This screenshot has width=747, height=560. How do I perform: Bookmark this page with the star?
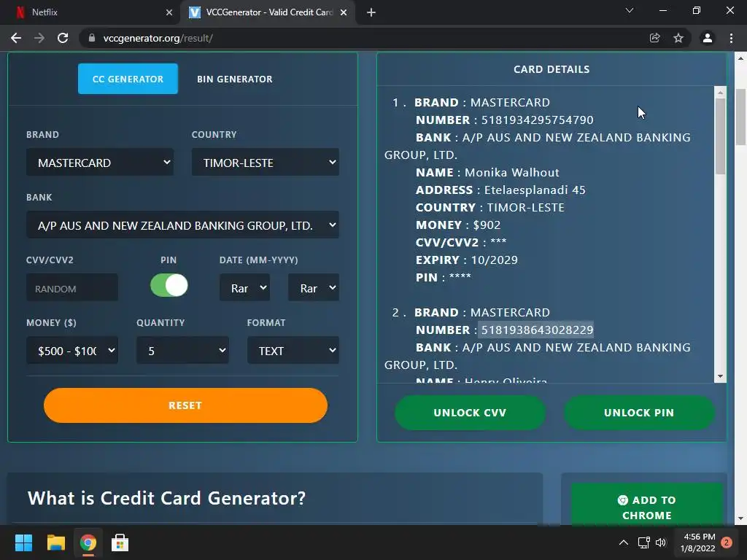(678, 38)
